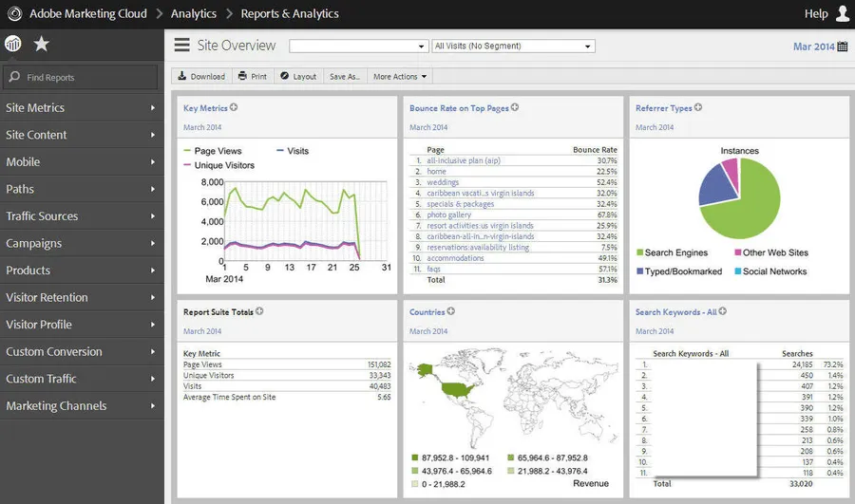Click the Help link in top bar

point(816,13)
